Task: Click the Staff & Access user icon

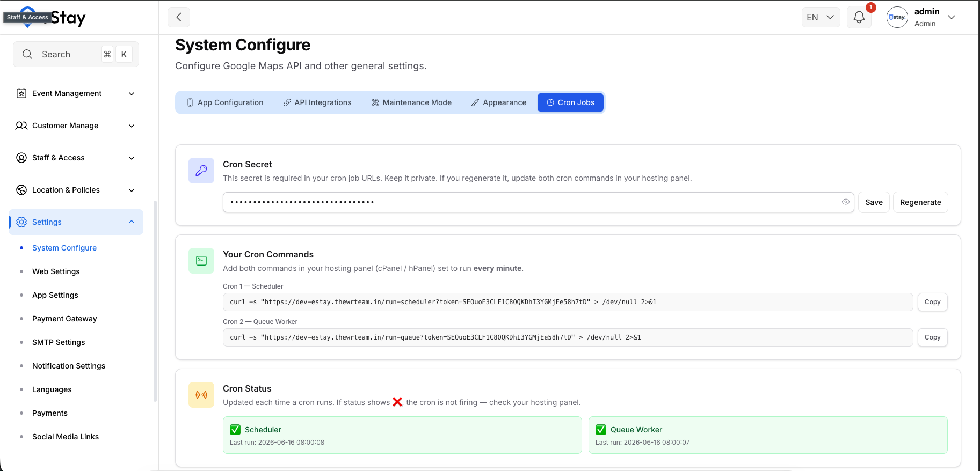Action: click(21, 158)
